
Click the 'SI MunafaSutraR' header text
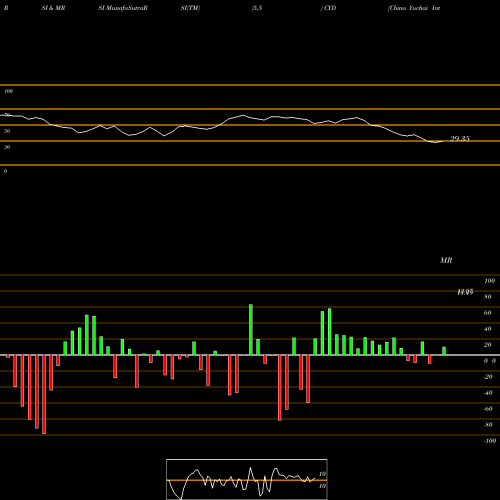coord(123,8)
